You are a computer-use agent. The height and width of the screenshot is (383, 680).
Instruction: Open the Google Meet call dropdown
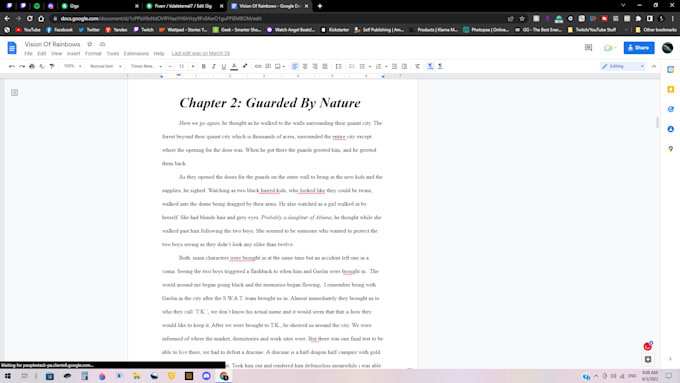coord(610,48)
